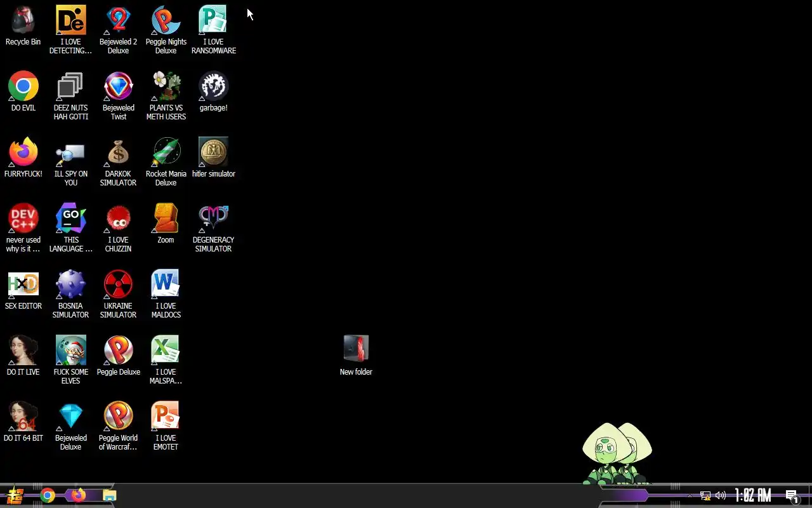Open the Dev-C++ 'never used' shortcut
This screenshot has height=508, width=812.
click(x=23, y=218)
